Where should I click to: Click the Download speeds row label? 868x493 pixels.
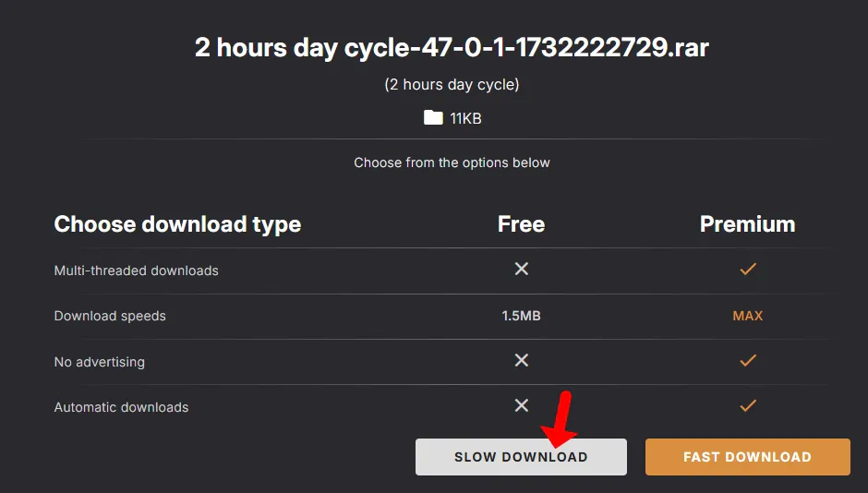pyautogui.click(x=110, y=316)
